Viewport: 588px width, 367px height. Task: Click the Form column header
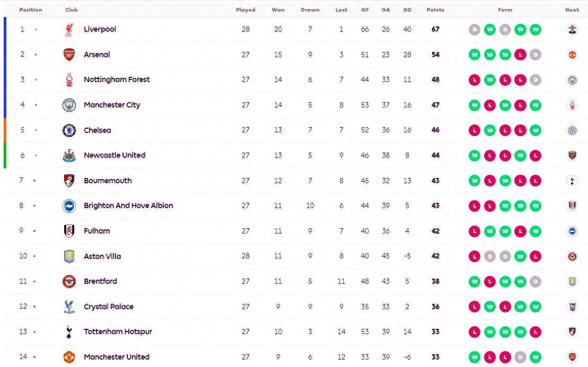pyautogui.click(x=505, y=10)
